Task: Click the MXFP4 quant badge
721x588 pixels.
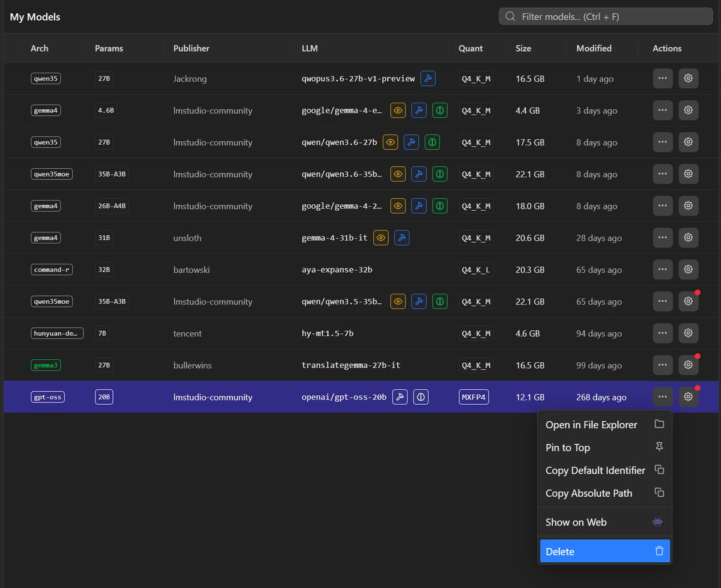Action: (x=473, y=397)
